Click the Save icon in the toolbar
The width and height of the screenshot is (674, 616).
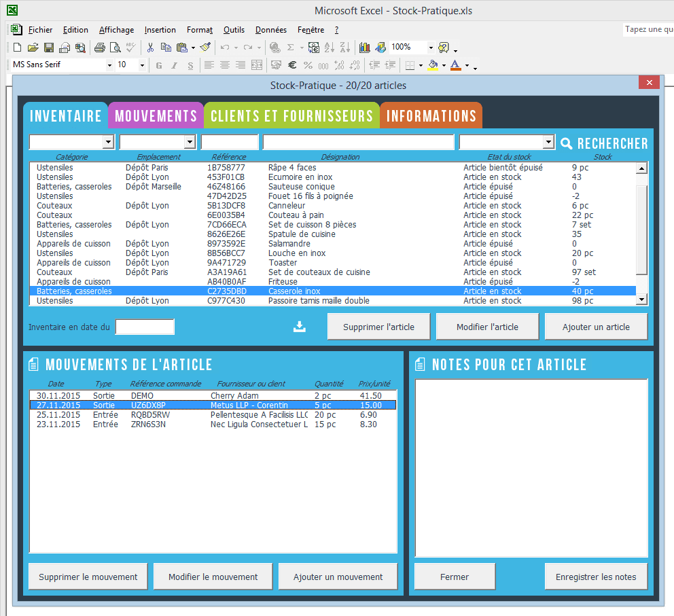[49, 48]
